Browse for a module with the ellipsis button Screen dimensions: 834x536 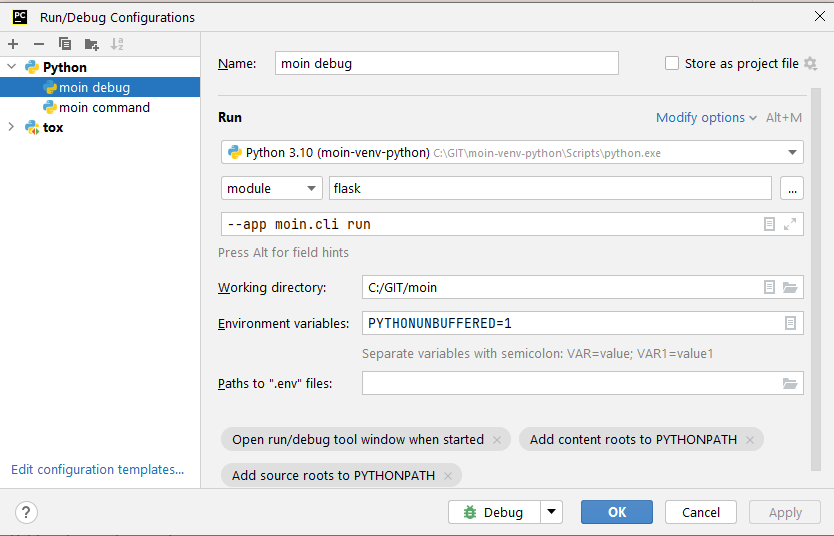click(791, 188)
